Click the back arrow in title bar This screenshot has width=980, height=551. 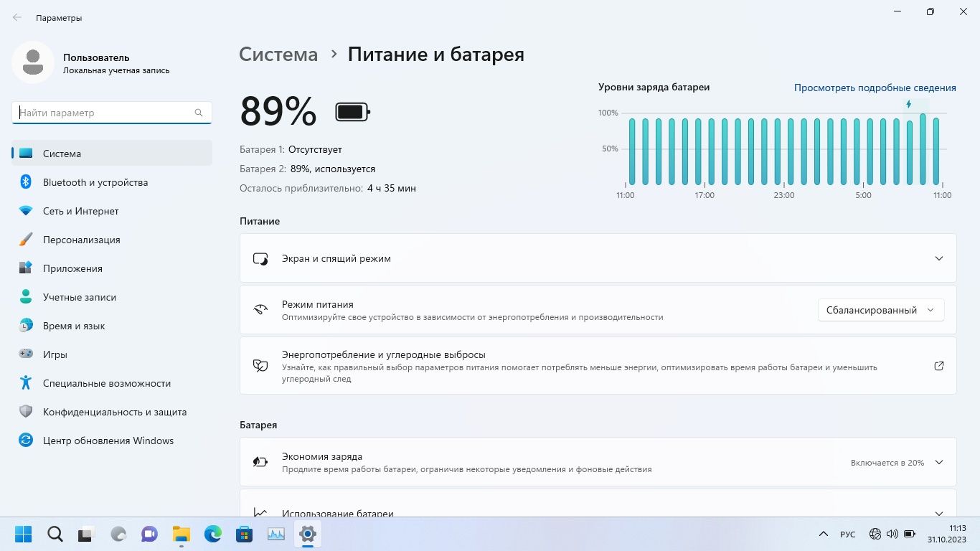[x=17, y=17]
